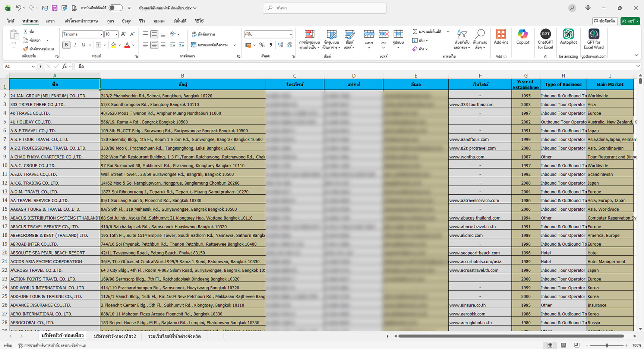Image resolution: width=644 pixels, height=349 pixels.
Task: Switch to Page Break Preview view
Action: pyautogui.click(x=577, y=345)
